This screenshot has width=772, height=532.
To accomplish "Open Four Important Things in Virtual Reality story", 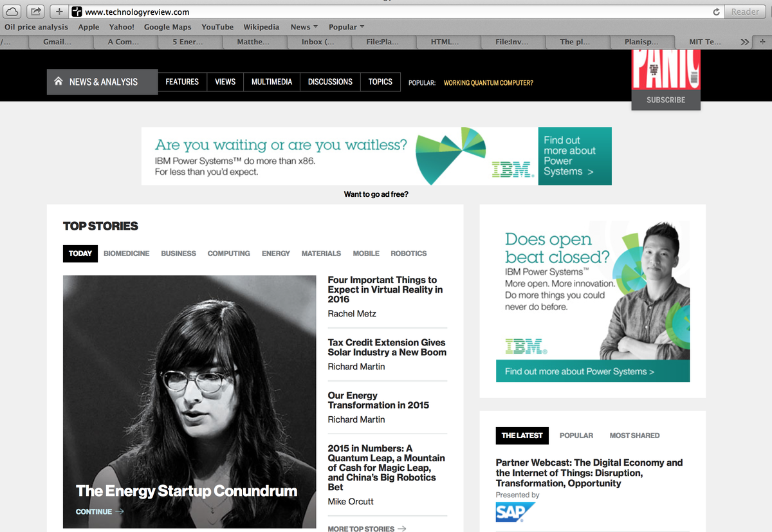I will (385, 289).
